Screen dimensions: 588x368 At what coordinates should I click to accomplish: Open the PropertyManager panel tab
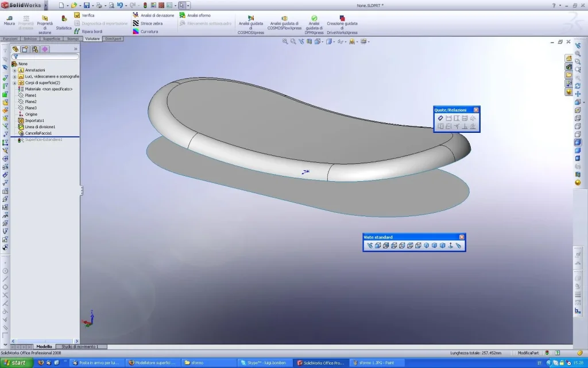(25, 49)
